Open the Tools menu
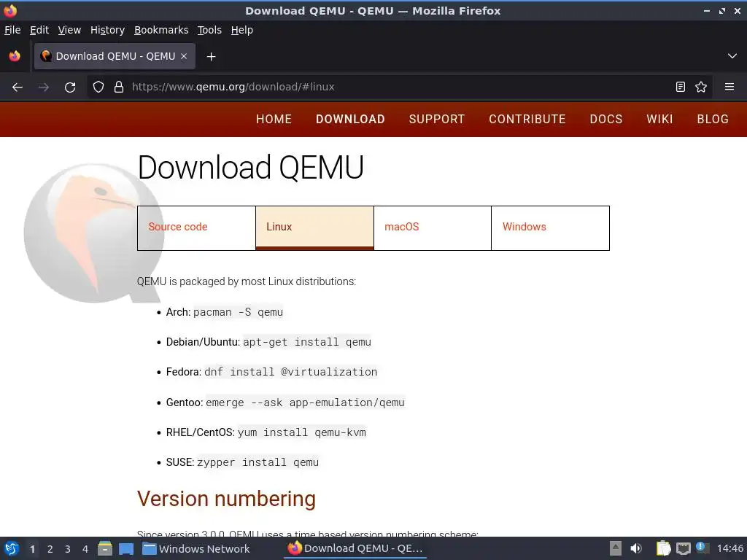 [209, 30]
